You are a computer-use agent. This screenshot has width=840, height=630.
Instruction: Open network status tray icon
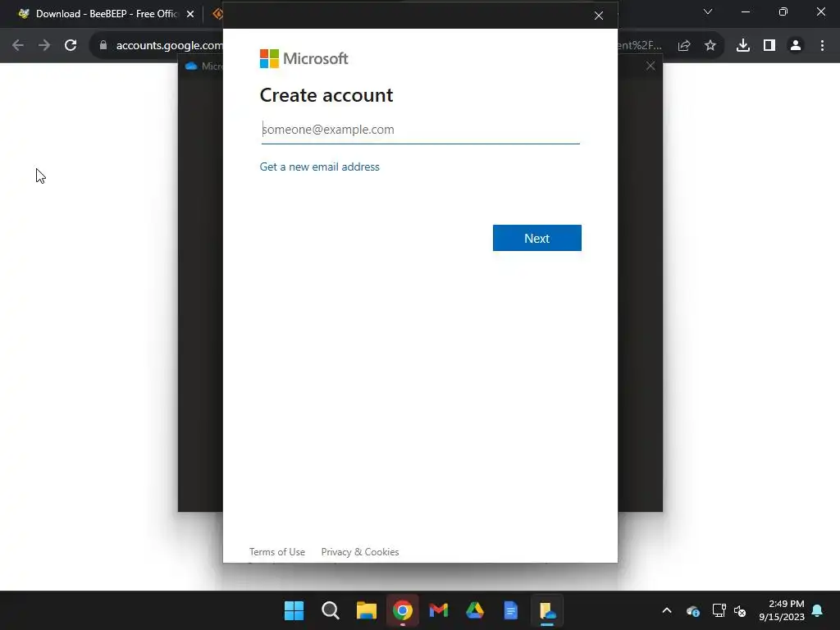[x=719, y=610]
